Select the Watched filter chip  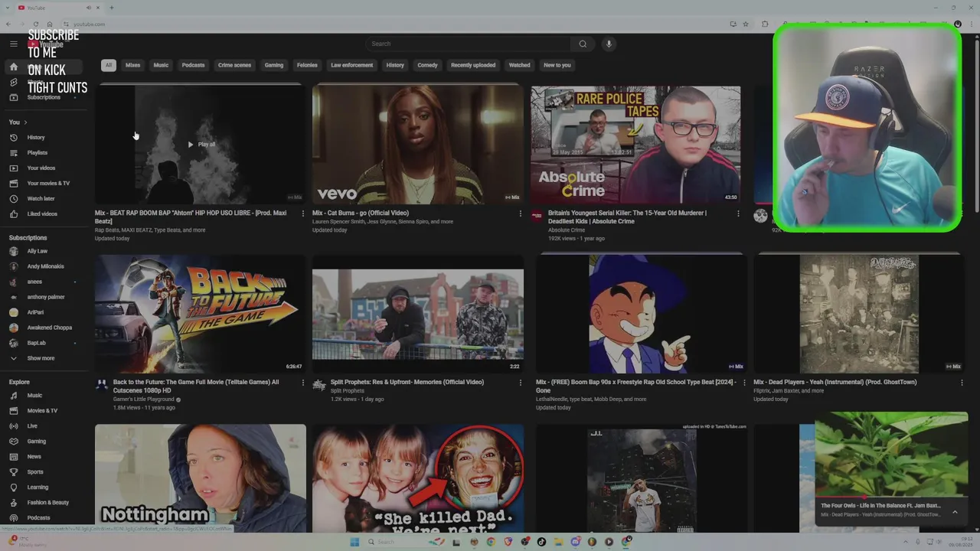pyautogui.click(x=519, y=65)
